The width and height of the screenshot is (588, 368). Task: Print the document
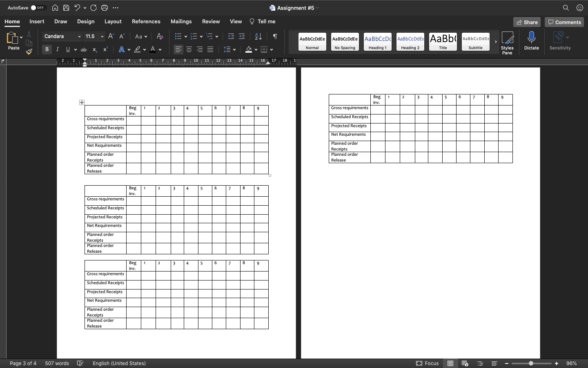[x=105, y=8]
